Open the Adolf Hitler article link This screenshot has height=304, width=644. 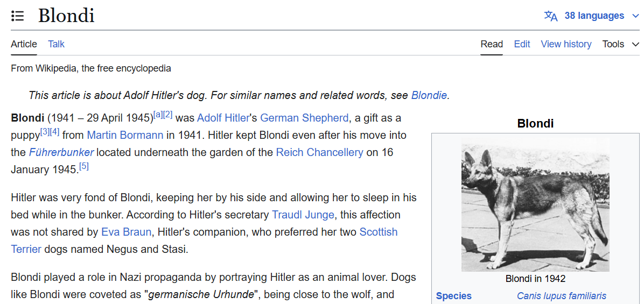(x=223, y=118)
